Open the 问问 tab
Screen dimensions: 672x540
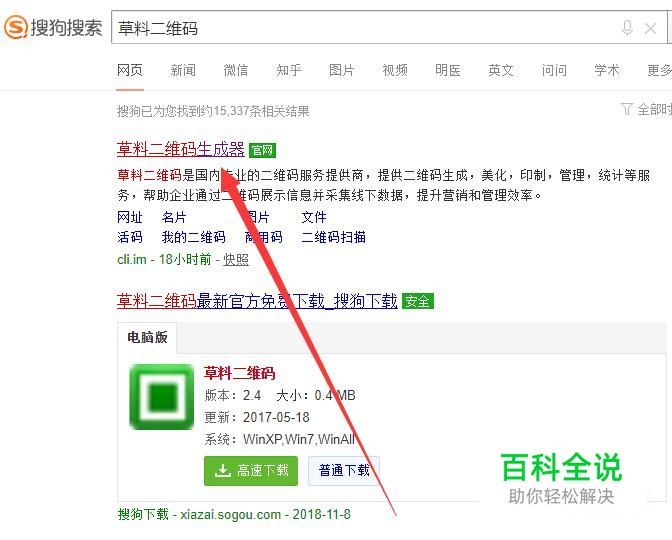(x=554, y=70)
